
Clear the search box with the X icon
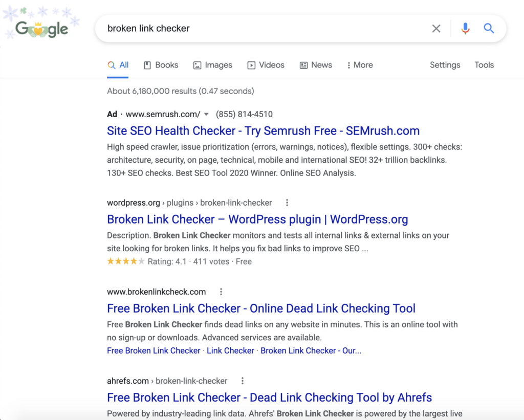click(x=436, y=29)
